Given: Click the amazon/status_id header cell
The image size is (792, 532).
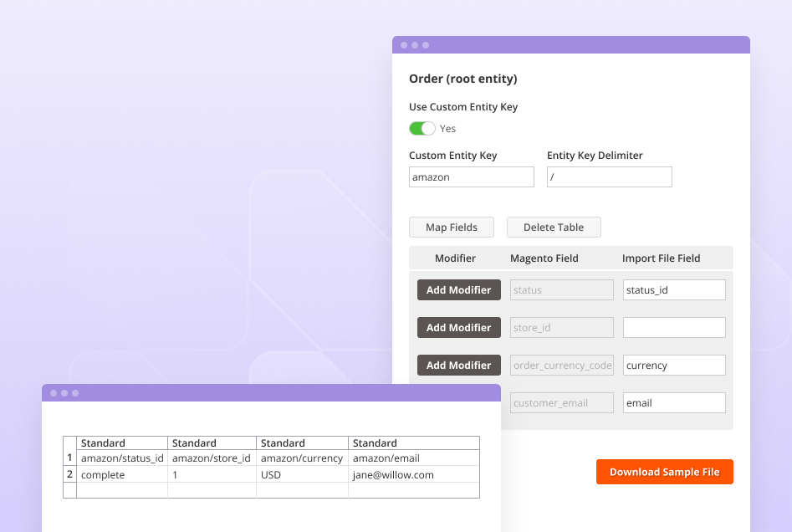Looking at the screenshot, I should coord(121,458).
